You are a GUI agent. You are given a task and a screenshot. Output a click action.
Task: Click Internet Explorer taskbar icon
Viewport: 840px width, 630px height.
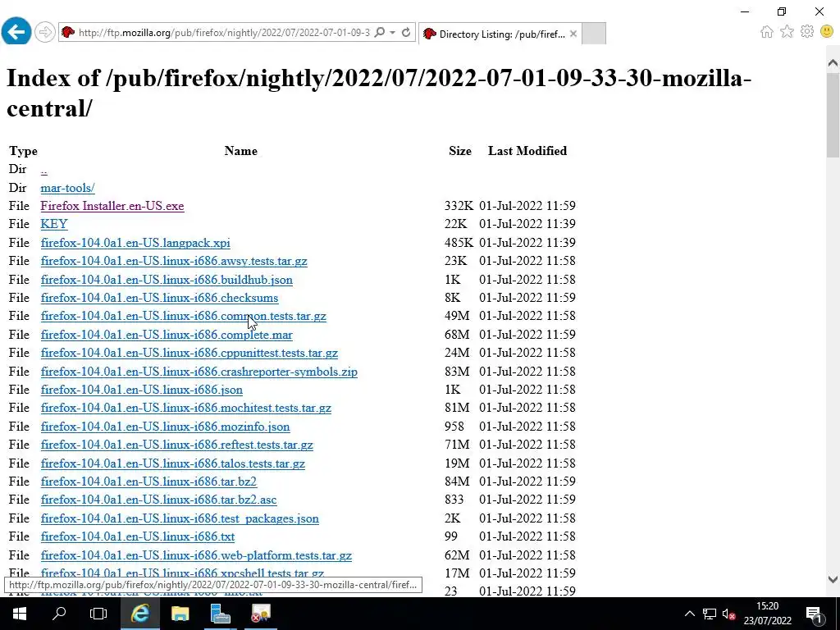tap(139, 614)
